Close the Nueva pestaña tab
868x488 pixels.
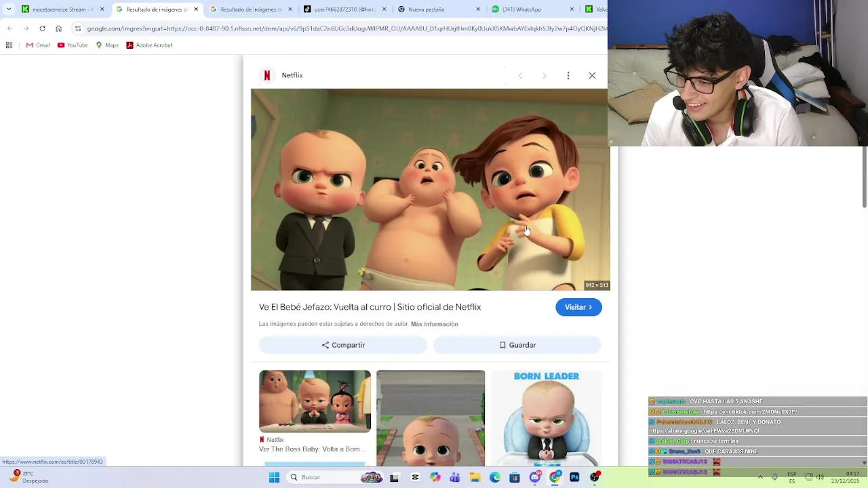pyautogui.click(x=478, y=9)
